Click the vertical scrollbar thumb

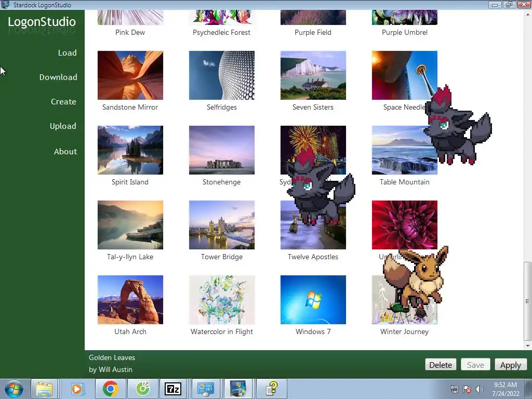tap(527, 301)
